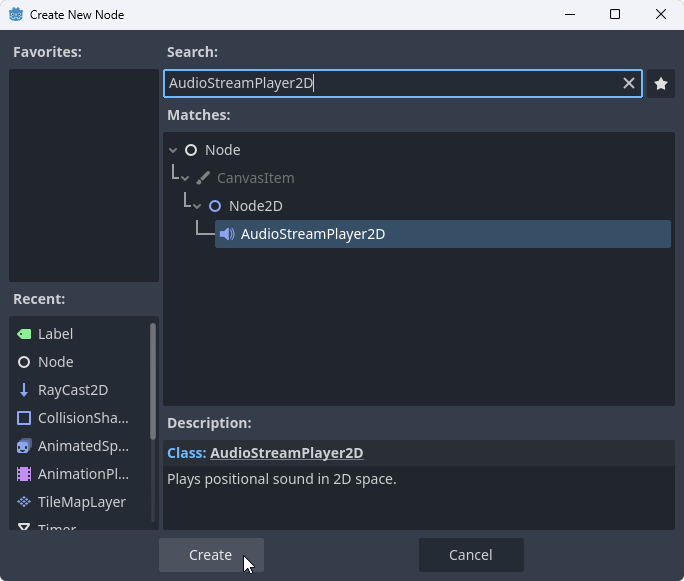Click the AudioStreamPlayer2D speaker icon in matches

coord(227,234)
